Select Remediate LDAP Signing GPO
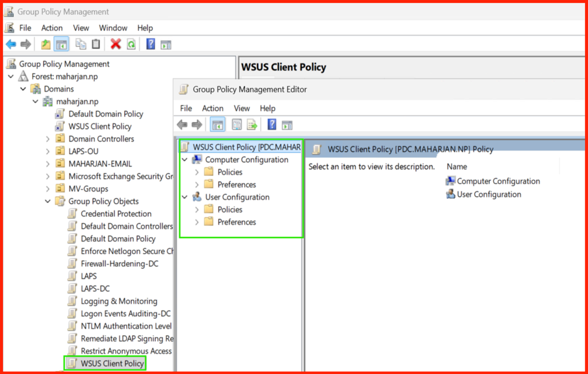 tap(127, 338)
